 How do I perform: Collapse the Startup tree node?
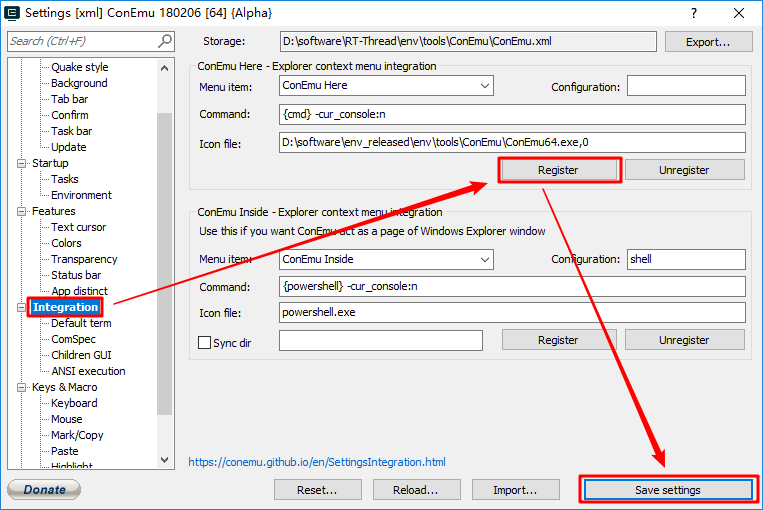[x=22, y=163]
